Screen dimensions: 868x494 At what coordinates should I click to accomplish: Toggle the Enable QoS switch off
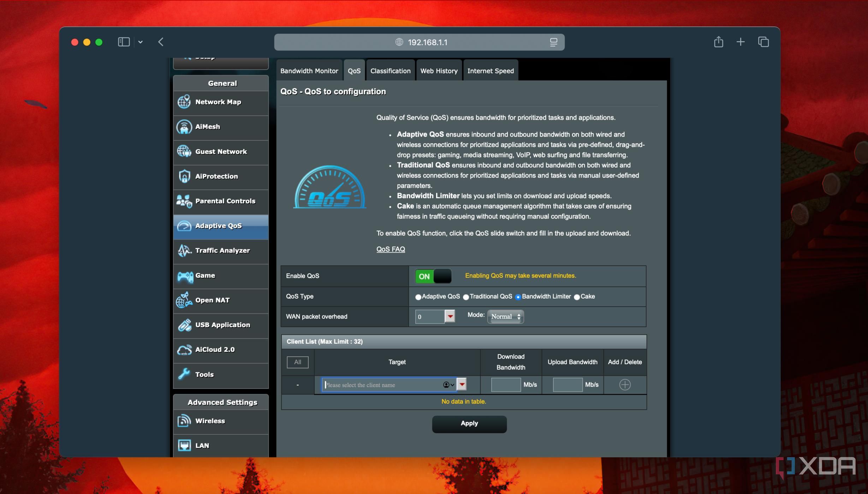point(433,276)
